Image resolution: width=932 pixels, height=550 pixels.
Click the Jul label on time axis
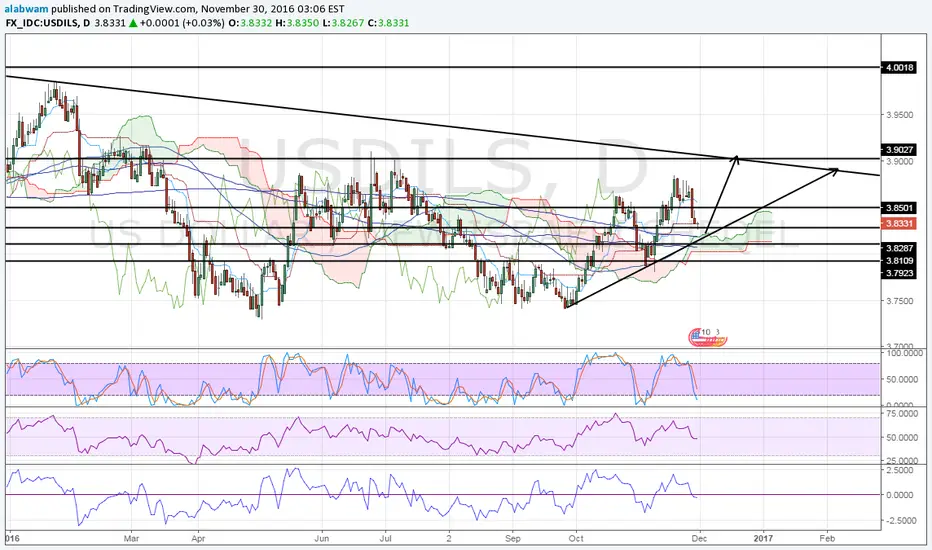coord(385,538)
